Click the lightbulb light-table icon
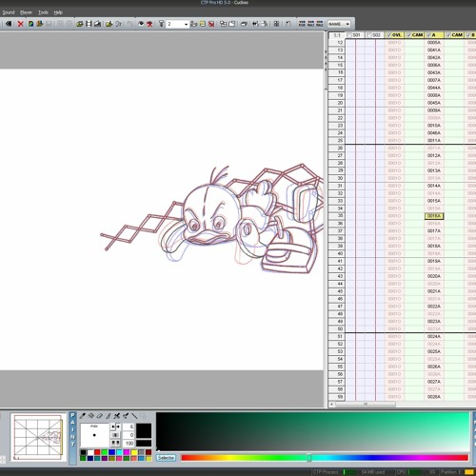Image resolution: width=476 pixels, height=476 pixels. click(161, 24)
